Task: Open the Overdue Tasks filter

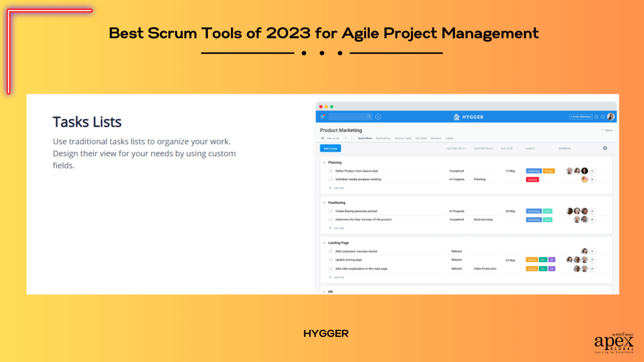Action: coord(403,138)
